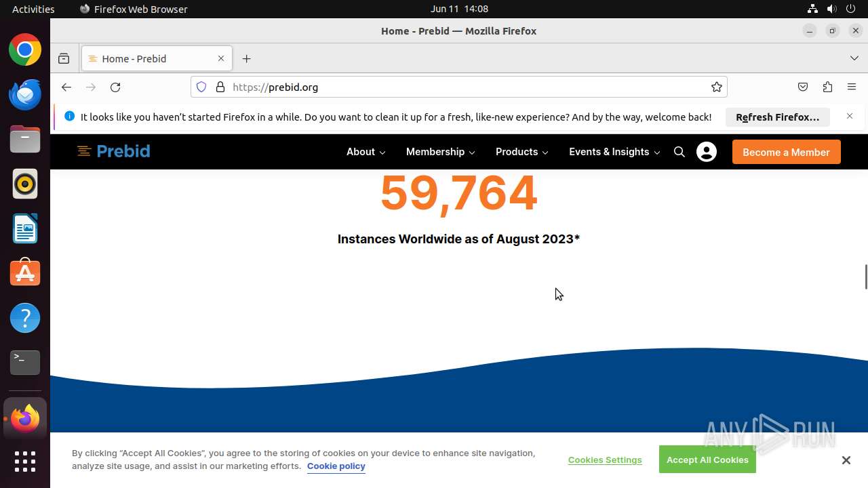Expand the Products menu
The width and height of the screenshot is (868, 488).
(522, 152)
